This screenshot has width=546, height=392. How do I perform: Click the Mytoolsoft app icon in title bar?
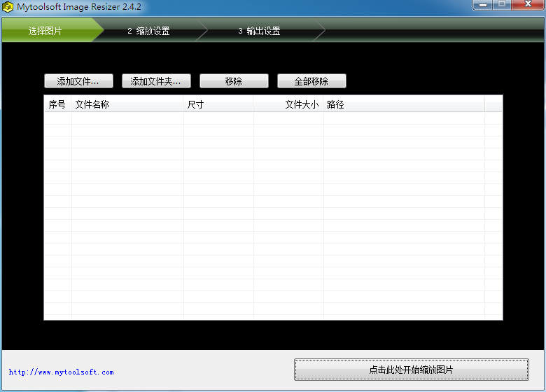point(8,7)
